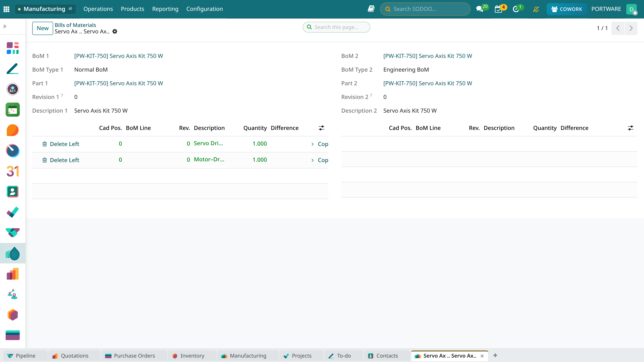Click the trash icon on Servo Dri row
The image size is (644, 362).
[x=44, y=144]
